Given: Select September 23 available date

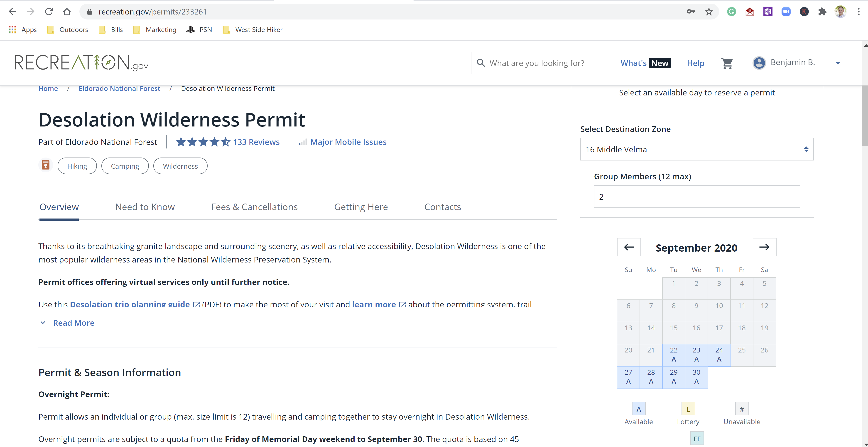Looking at the screenshot, I should 696,355.
